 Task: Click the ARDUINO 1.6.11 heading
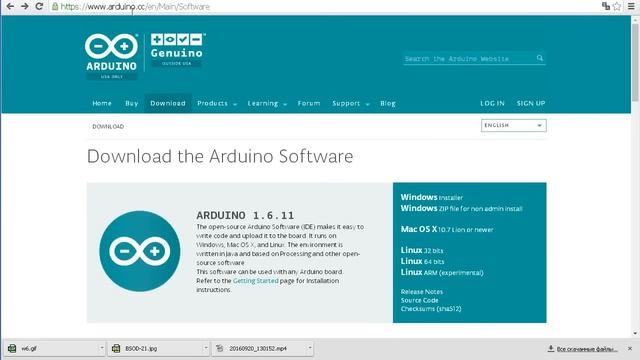coord(245,215)
